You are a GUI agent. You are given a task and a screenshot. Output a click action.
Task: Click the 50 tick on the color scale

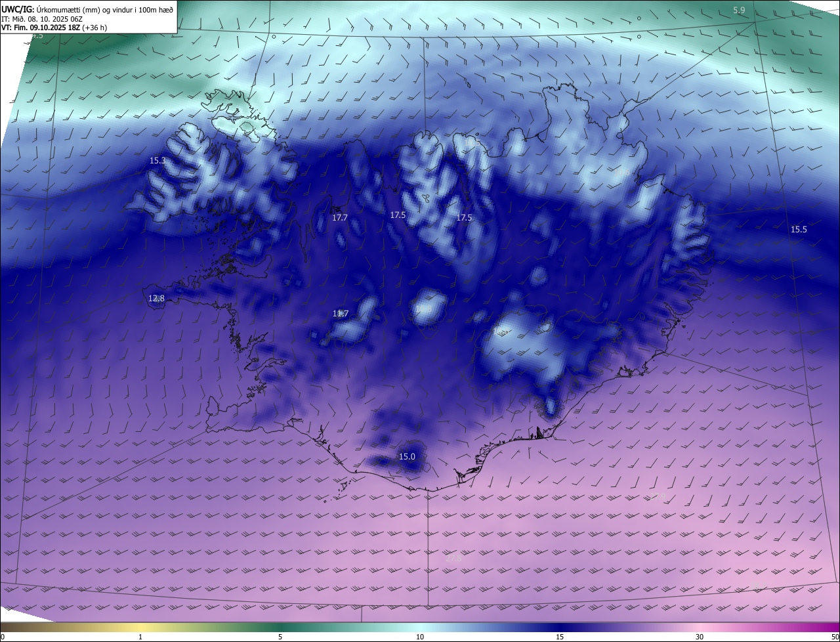pyautogui.click(x=835, y=637)
